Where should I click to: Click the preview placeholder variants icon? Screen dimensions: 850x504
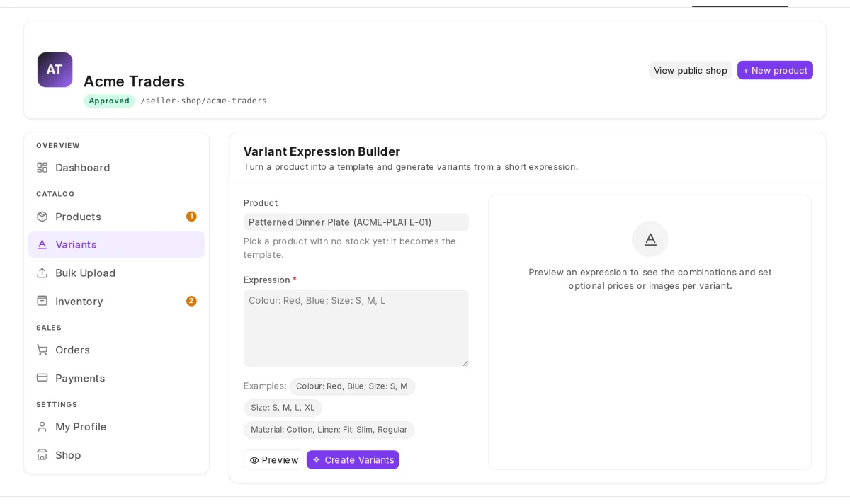point(650,239)
